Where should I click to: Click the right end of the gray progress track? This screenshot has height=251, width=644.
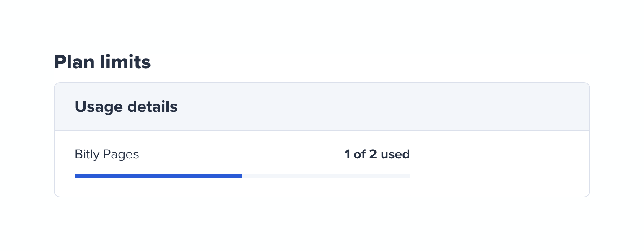[x=408, y=176]
